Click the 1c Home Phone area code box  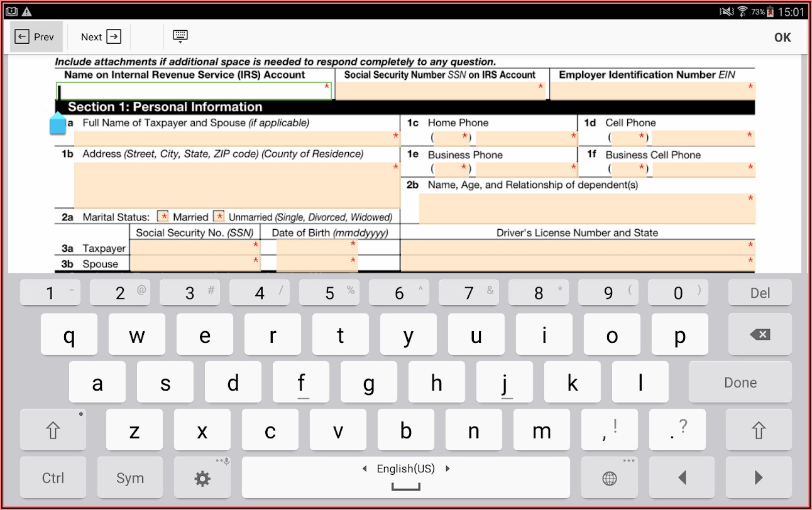pyautogui.click(x=452, y=138)
